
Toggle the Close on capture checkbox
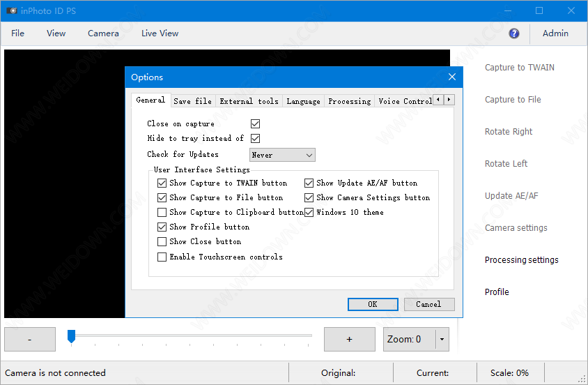point(256,123)
